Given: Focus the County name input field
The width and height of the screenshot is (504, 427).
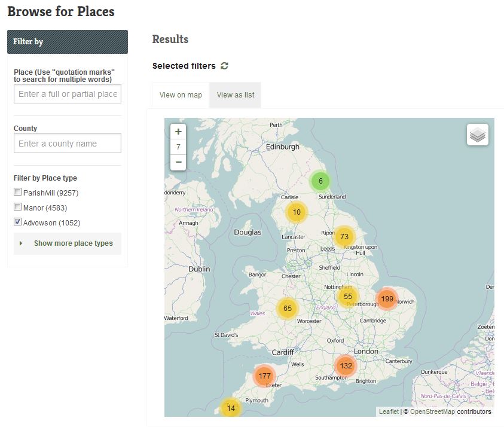Looking at the screenshot, I should tap(67, 144).
